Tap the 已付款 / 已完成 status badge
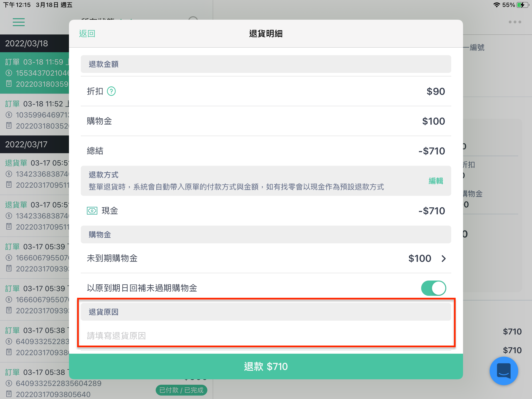532x399 pixels. pos(181,390)
